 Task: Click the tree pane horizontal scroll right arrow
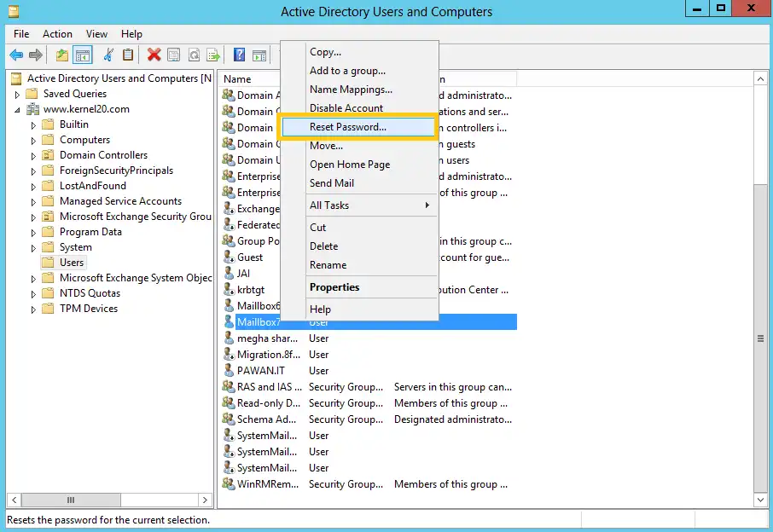(205, 500)
